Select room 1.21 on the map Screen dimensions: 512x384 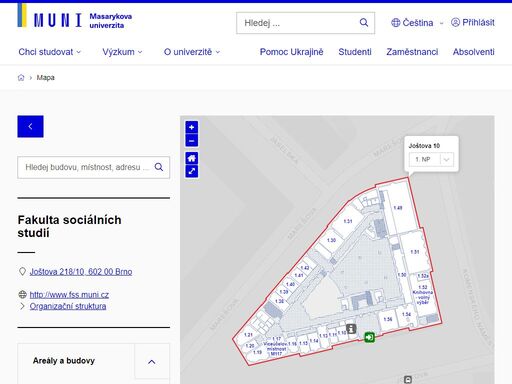pos(248,335)
